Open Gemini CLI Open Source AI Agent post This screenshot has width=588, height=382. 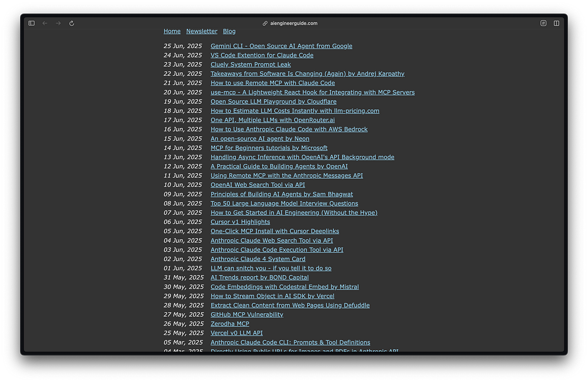[281, 46]
